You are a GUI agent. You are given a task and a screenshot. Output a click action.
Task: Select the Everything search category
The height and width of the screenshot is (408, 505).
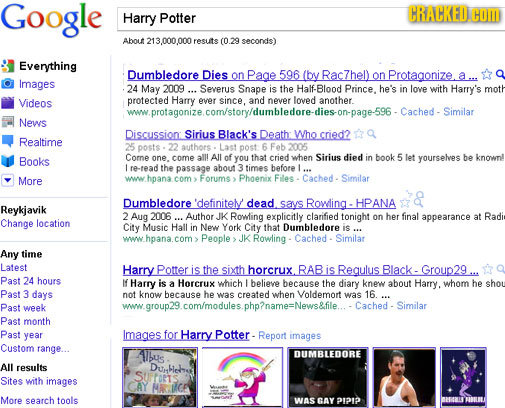(48, 66)
